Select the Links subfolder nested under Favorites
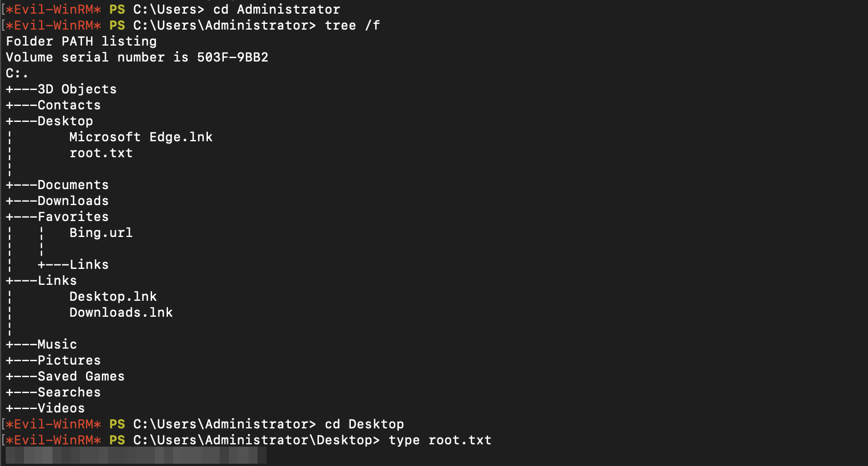Viewport: 868px width, 466px height. [x=89, y=265]
